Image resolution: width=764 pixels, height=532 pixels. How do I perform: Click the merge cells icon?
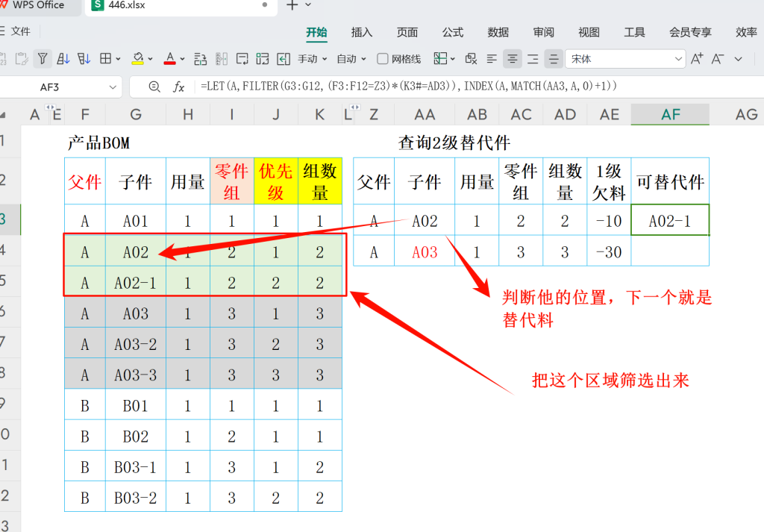point(263,59)
